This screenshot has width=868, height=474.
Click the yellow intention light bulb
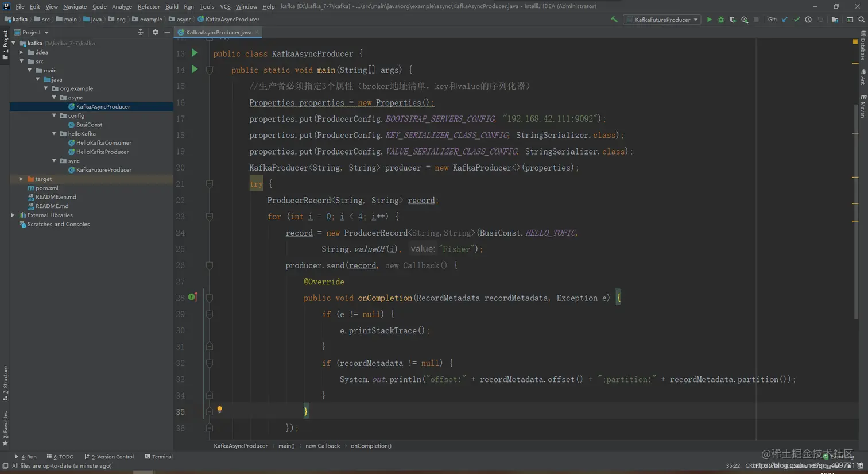[x=219, y=410]
